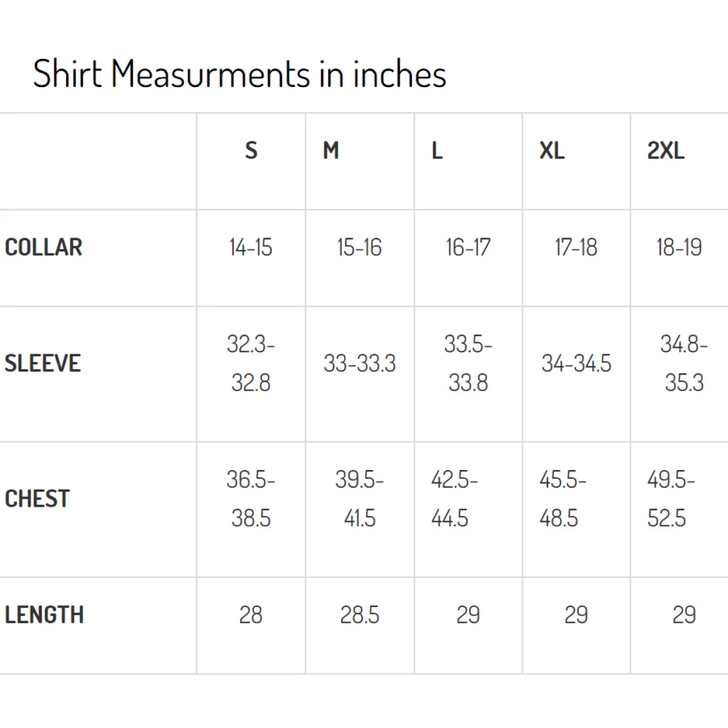Click the 28.5 length value
728x728 pixels.
(x=360, y=615)
